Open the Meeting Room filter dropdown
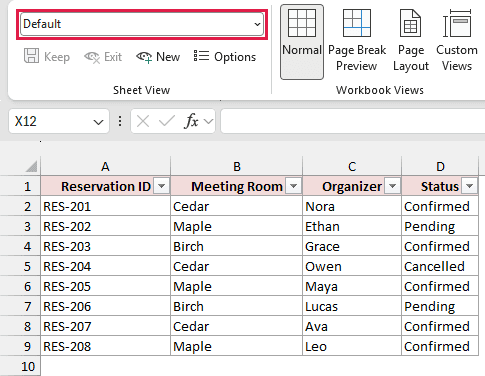 click(293, 186)
